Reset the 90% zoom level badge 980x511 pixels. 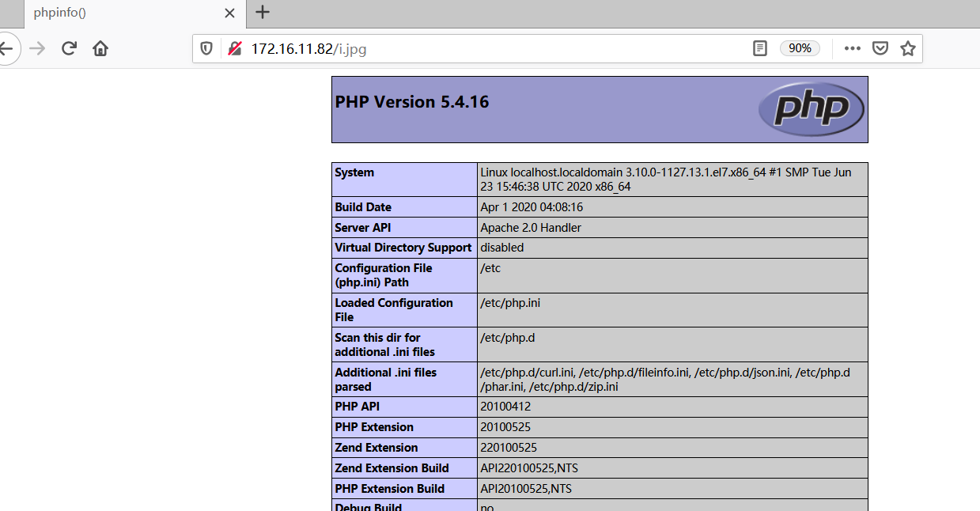(x=800, y=48)
